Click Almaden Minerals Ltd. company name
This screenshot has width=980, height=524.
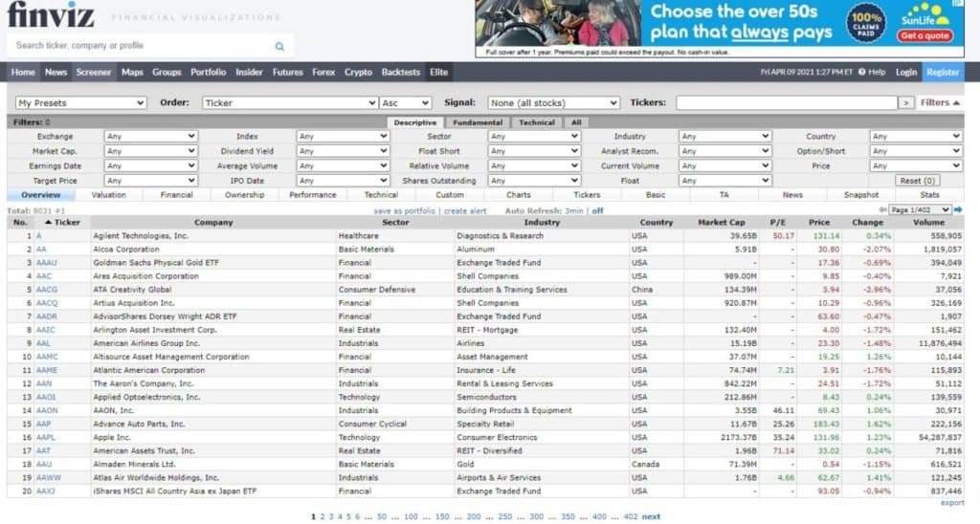click(134, 464)
